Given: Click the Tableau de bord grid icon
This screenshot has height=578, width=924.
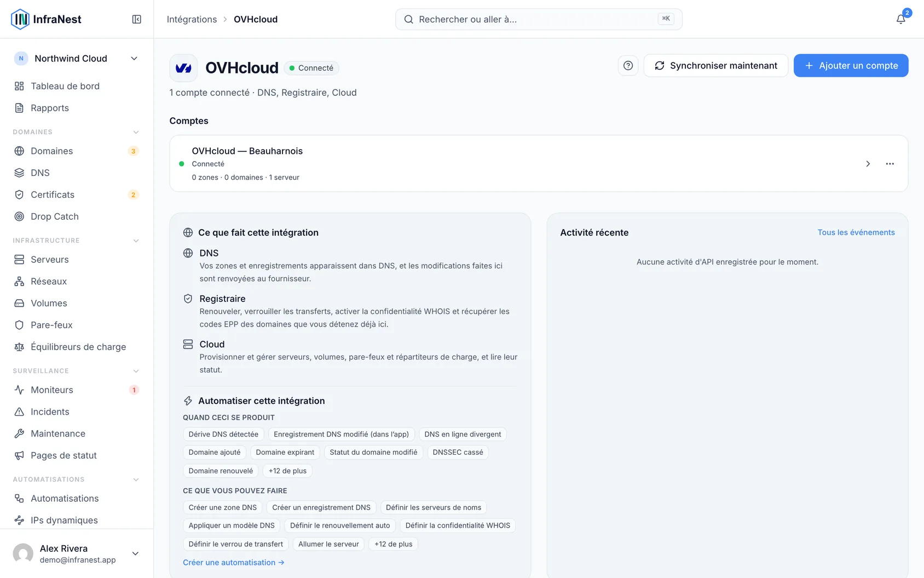Looking at the screenshot, I should [x=19, y=86].
